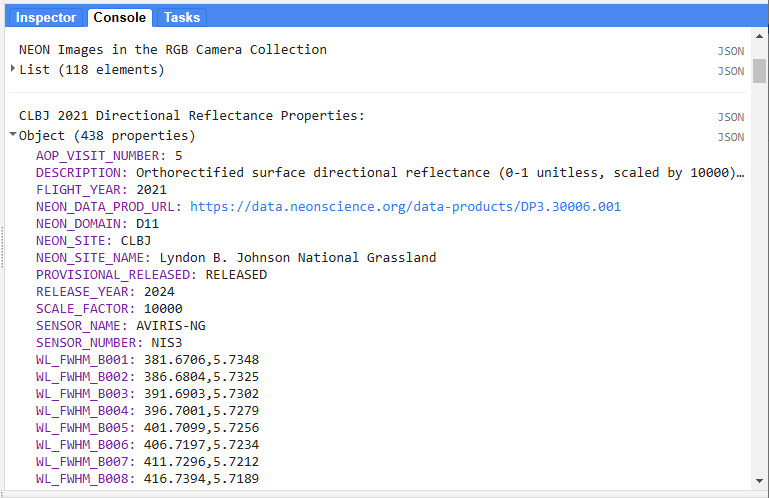Select the NEON_SITE: CLBJ row
This screenshot has width=769, height=498.
(93, 240)
